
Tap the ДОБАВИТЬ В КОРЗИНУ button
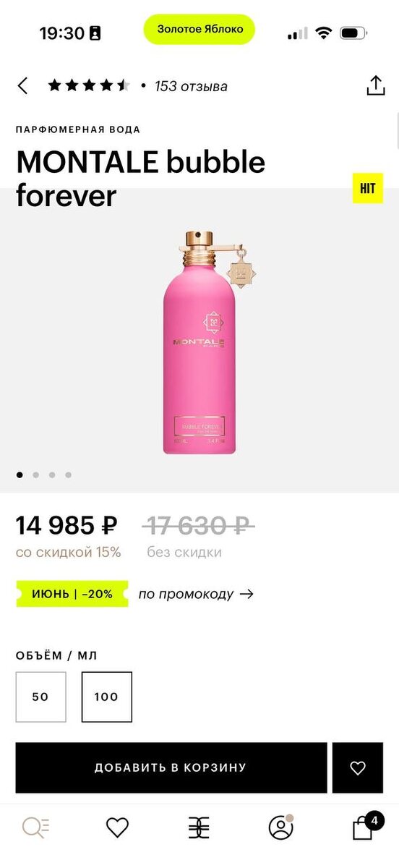pyautogui.click(x=171, y=768)
